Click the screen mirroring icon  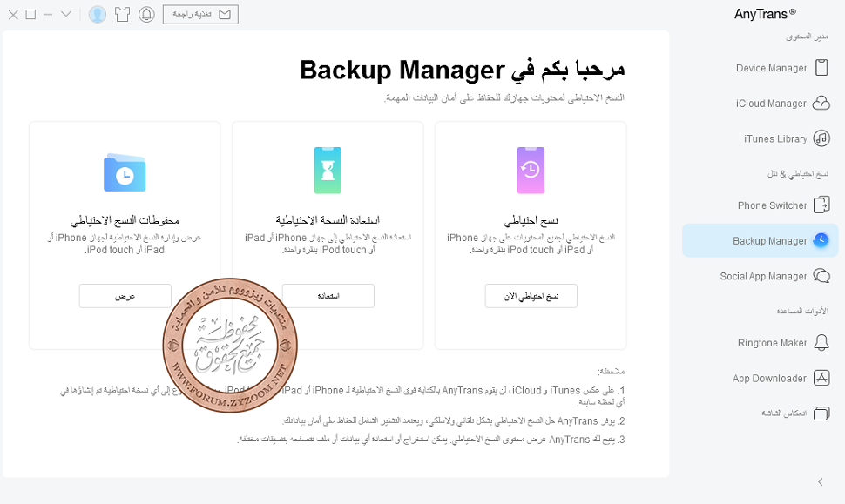[x=821, y=413]
